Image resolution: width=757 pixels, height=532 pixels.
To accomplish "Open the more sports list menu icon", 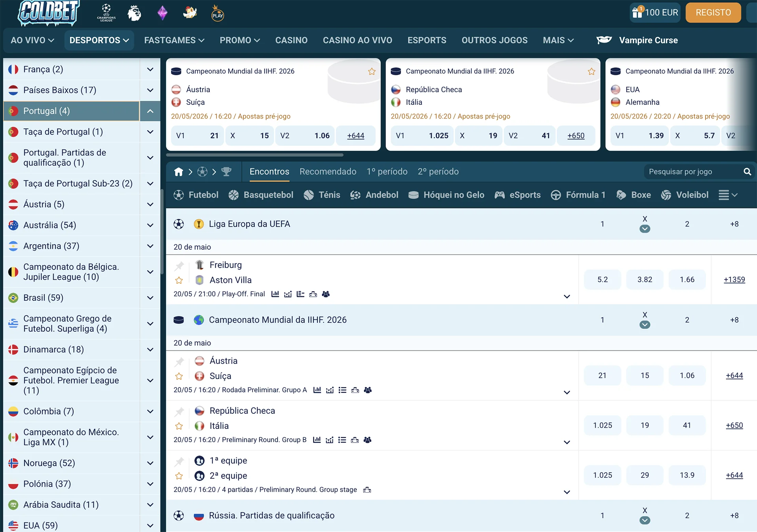I will tap(728, 195).
